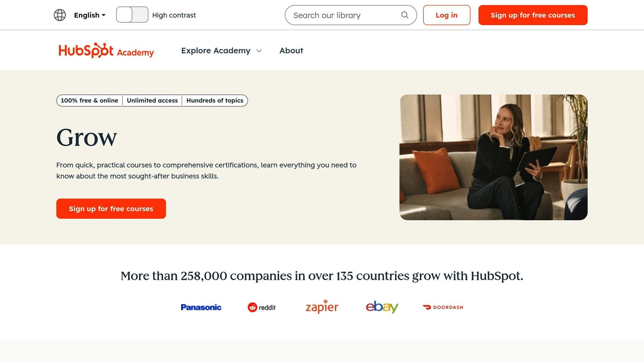Click the search magnifier icon

pyautogui.click(x=404, y=15)
